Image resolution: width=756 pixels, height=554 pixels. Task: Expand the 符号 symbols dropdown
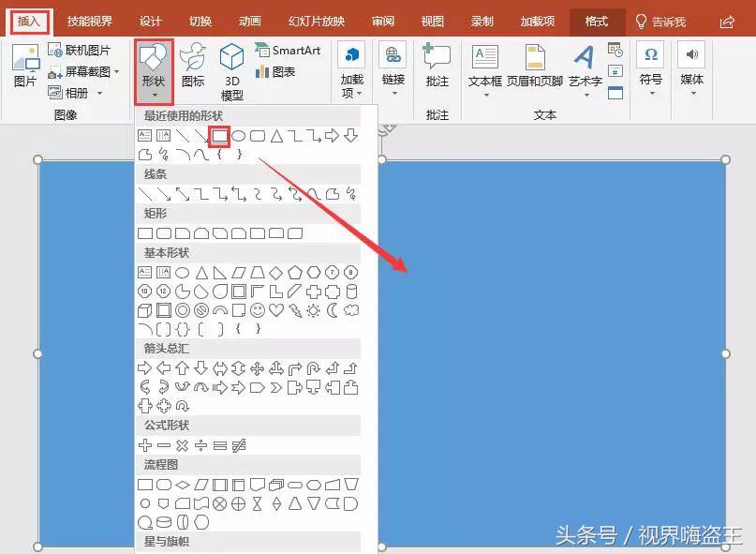click(650, 69)
